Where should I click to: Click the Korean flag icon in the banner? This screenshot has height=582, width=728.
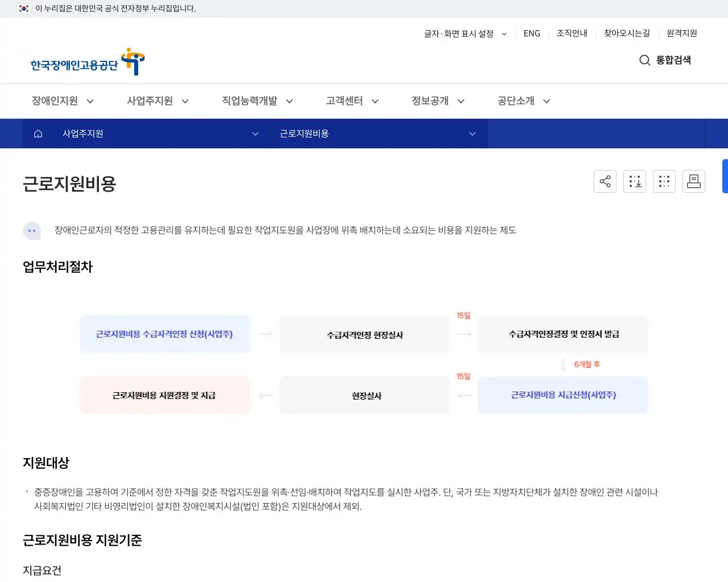[23, 9]
